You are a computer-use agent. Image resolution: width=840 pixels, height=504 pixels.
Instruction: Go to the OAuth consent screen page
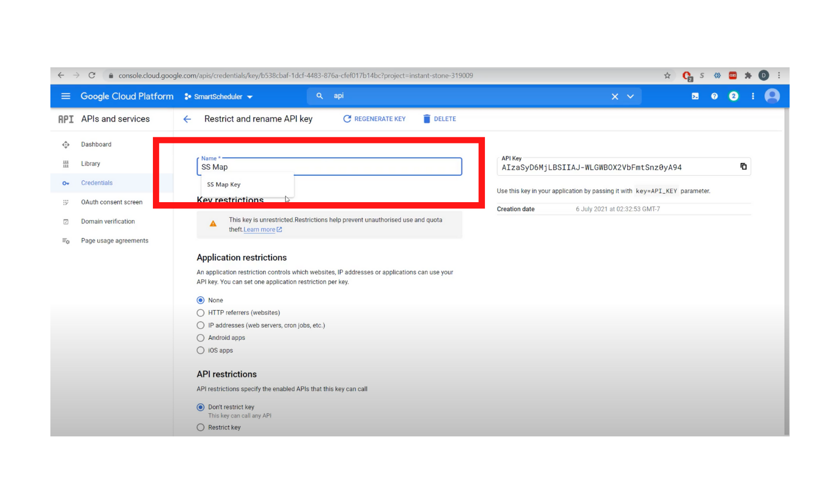click(x=111, y=202)
